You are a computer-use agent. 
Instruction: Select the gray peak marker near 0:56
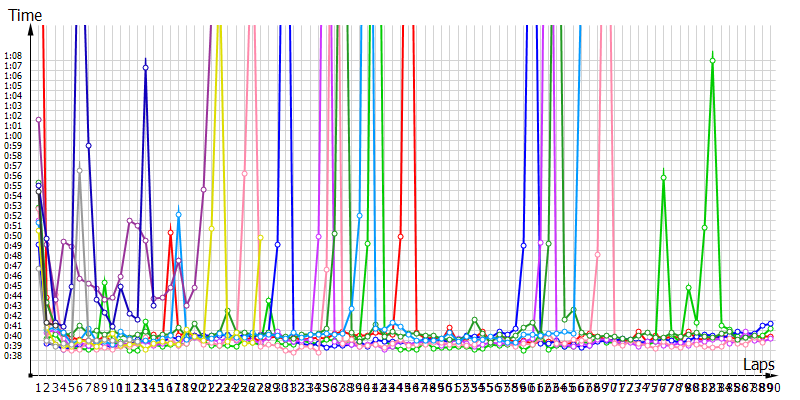point(80,170)
